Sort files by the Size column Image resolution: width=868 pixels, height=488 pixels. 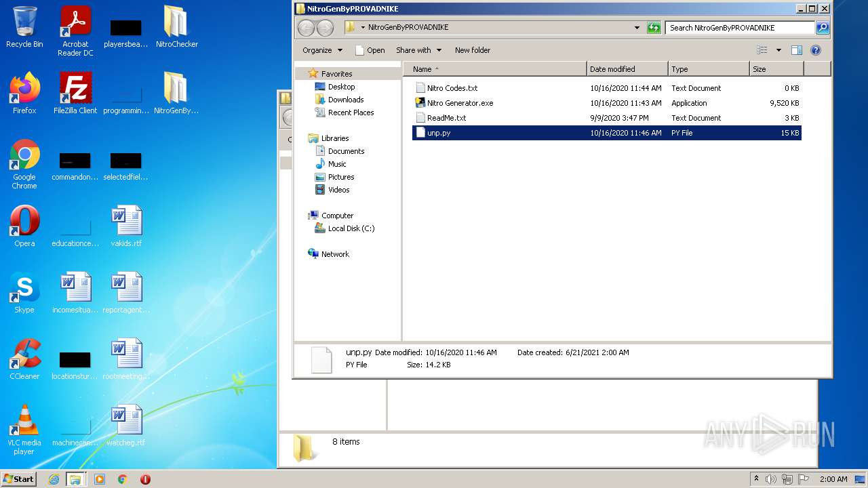pyautogui.click(x=776, y=69)
